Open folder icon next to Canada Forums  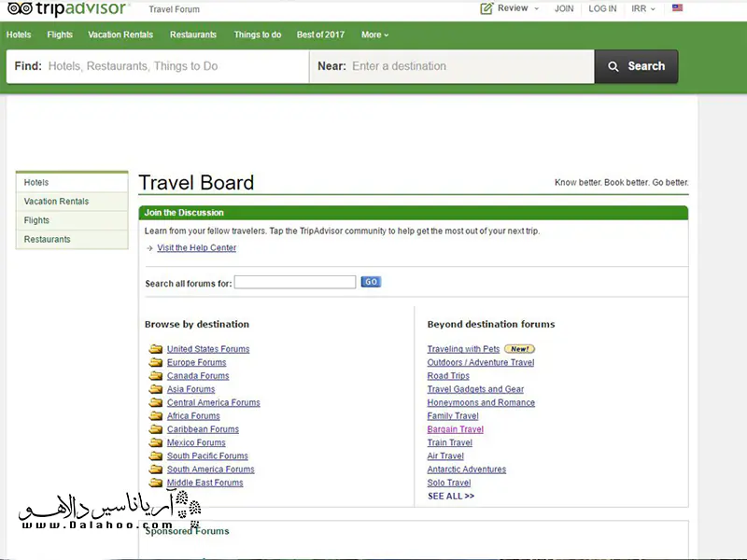pos(155,376)
